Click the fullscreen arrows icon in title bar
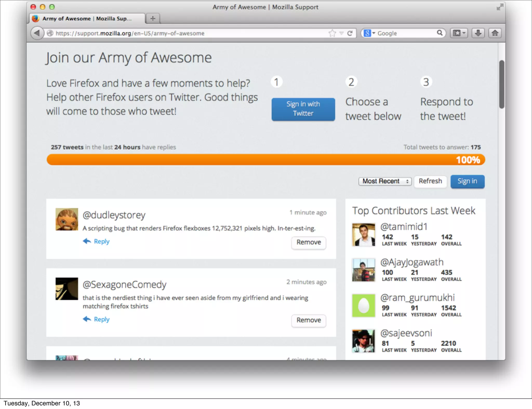The height and width of the screenshot is (409, 532). click(500, 7)
